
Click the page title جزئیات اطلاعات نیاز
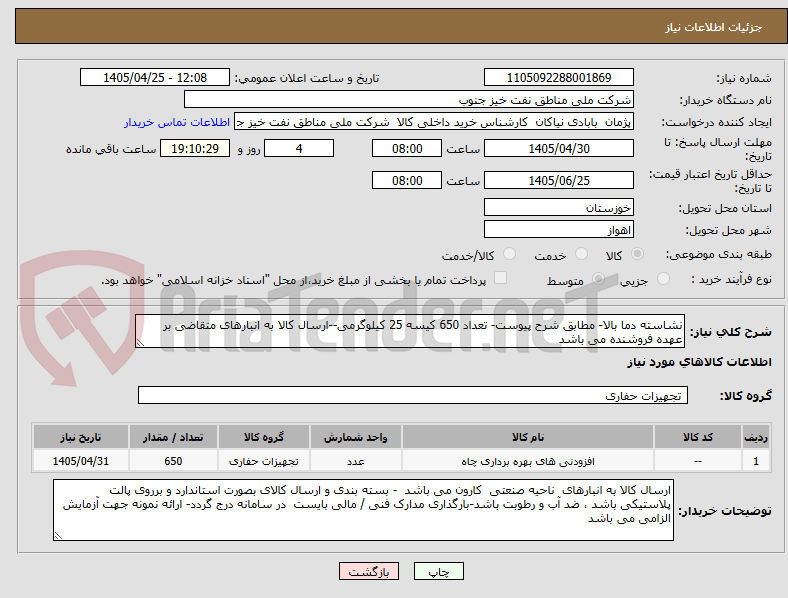click(714, 27)
